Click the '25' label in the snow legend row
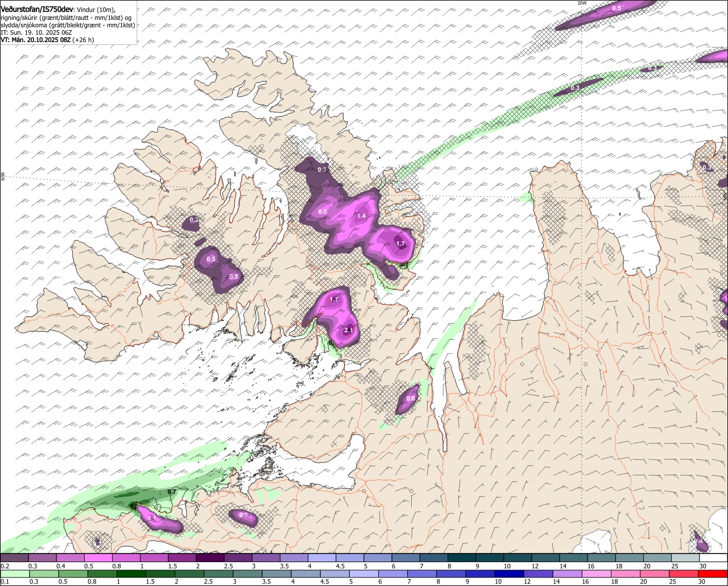The height and width of the screenshot is (586, 728). click(675, 566)
